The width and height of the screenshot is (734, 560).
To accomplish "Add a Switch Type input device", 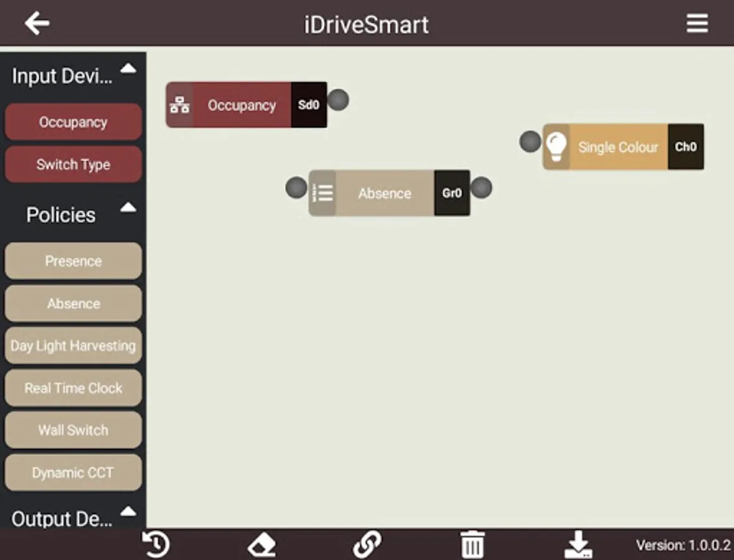I will click(x=73, y=164).
